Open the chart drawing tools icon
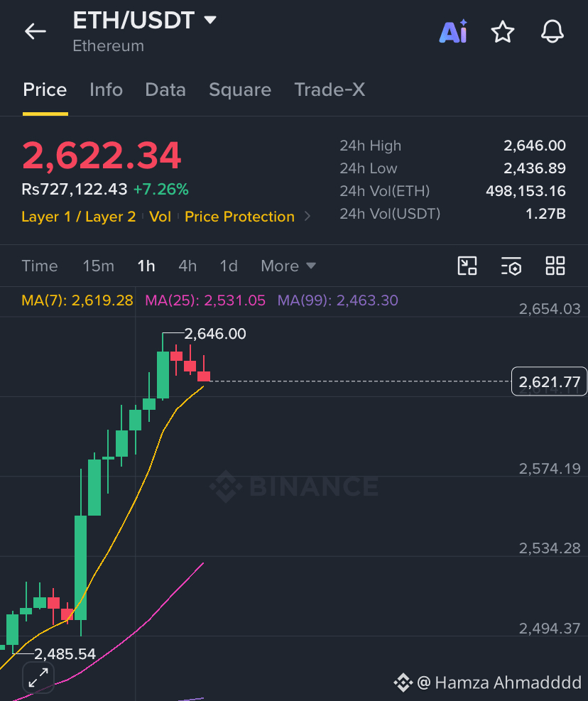 click(x=467, y=266)
